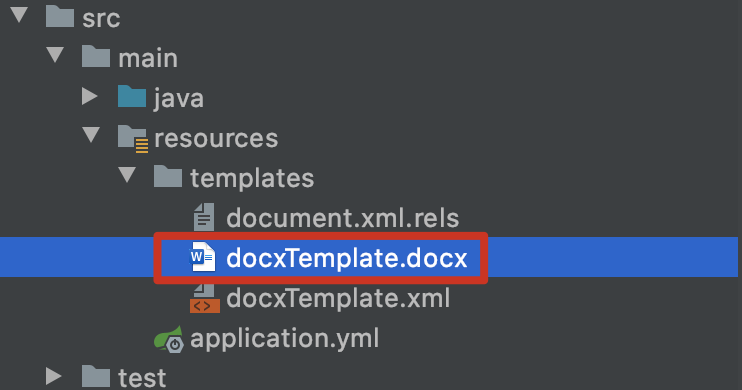Viewport: 742px width, 390px height.
Task: Expand the test folder arrow
Action: click(53, 376)
